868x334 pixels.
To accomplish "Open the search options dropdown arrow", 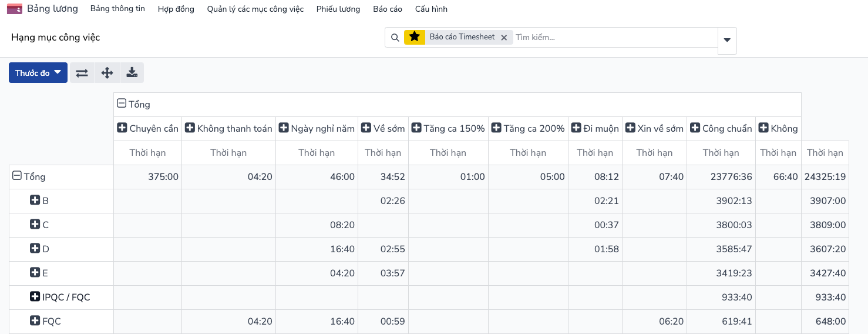I will coord(727,41).
